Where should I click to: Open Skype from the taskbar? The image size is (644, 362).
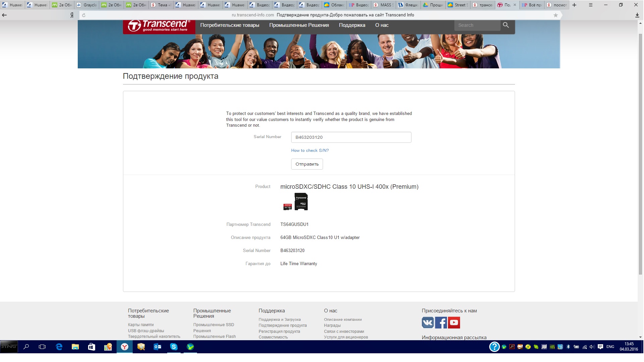click(x=174, y=347)
